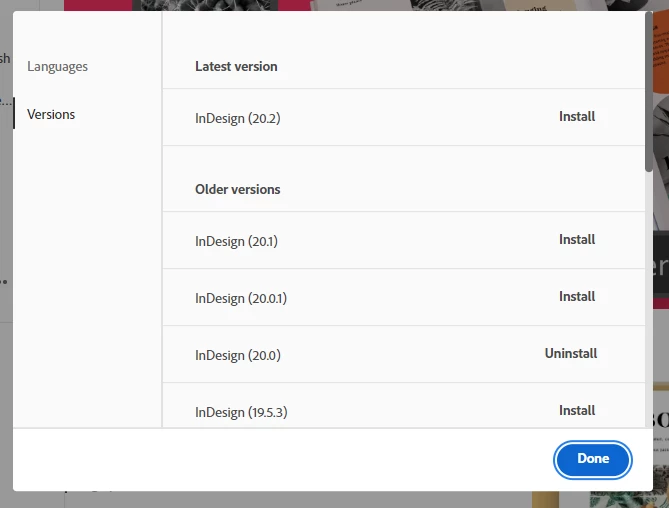Click the 'InDesign (20.1)' label
The image size is (669, 508).
tap(236, 241)
